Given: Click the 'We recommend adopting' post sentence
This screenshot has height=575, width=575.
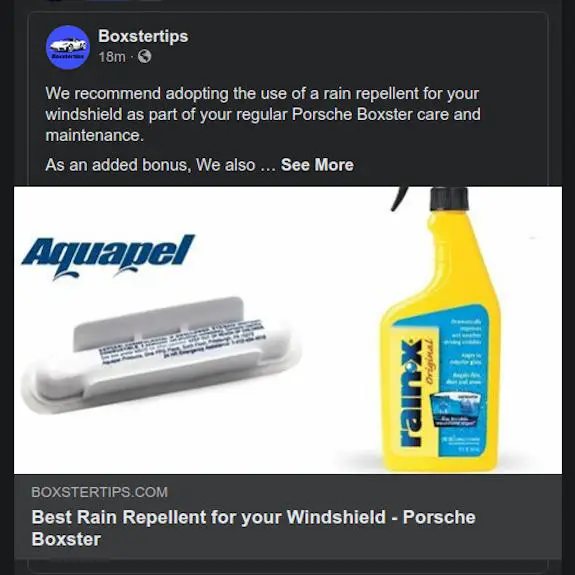Looking at the screenshot, I should pos(263,114).
